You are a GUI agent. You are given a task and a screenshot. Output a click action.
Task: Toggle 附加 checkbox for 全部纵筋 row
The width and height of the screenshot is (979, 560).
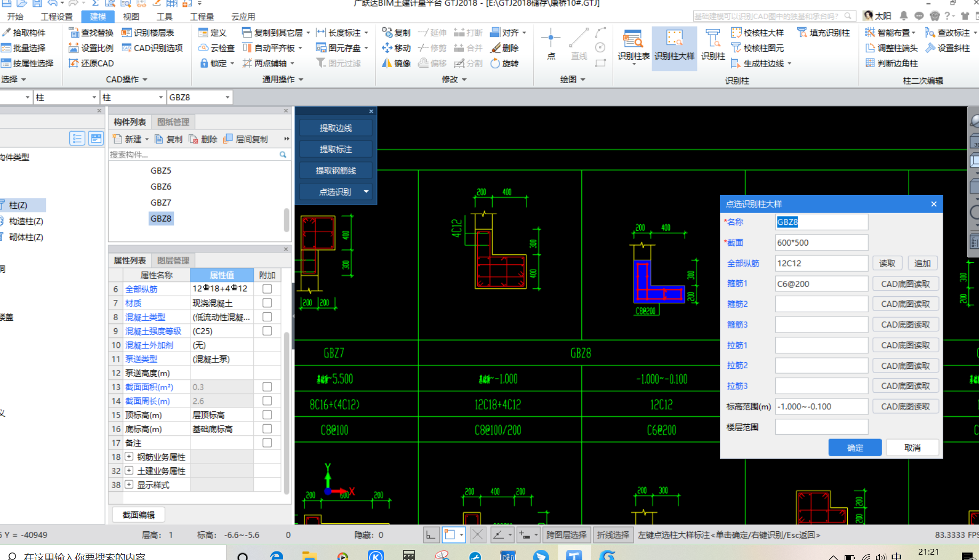pyautogui.click(x=267, y=289)
